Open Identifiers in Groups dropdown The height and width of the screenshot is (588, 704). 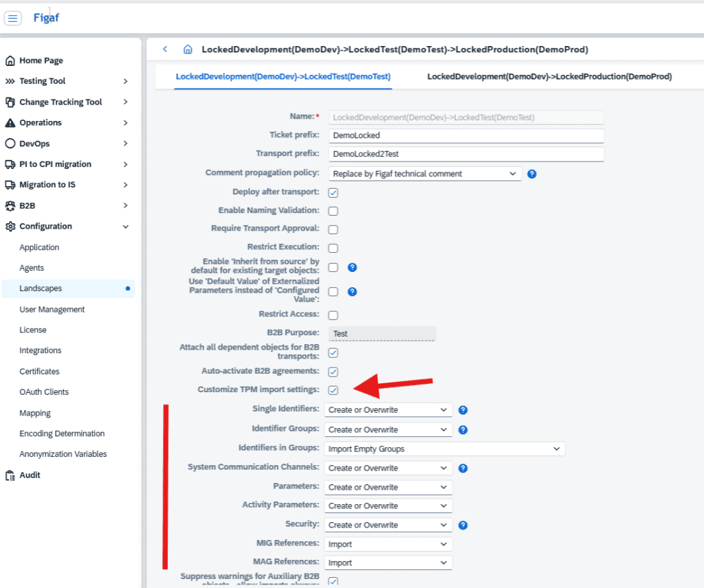(445, 449)
